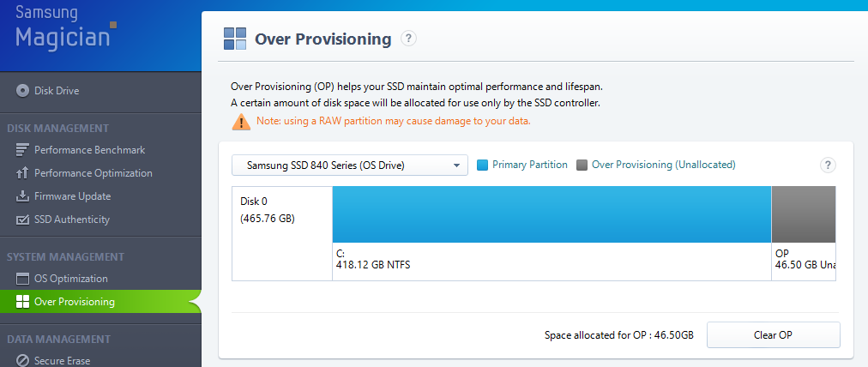Click the blue Primary Partition legend swatch
This screenshot has height=367, width=868.
[x=482, y=165]
